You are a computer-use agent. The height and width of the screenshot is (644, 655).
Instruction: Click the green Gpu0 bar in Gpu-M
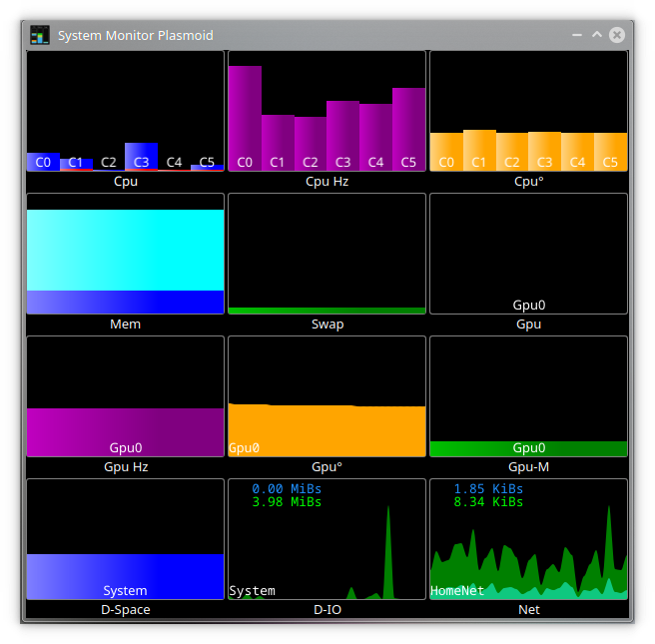[x=529, y=448]
